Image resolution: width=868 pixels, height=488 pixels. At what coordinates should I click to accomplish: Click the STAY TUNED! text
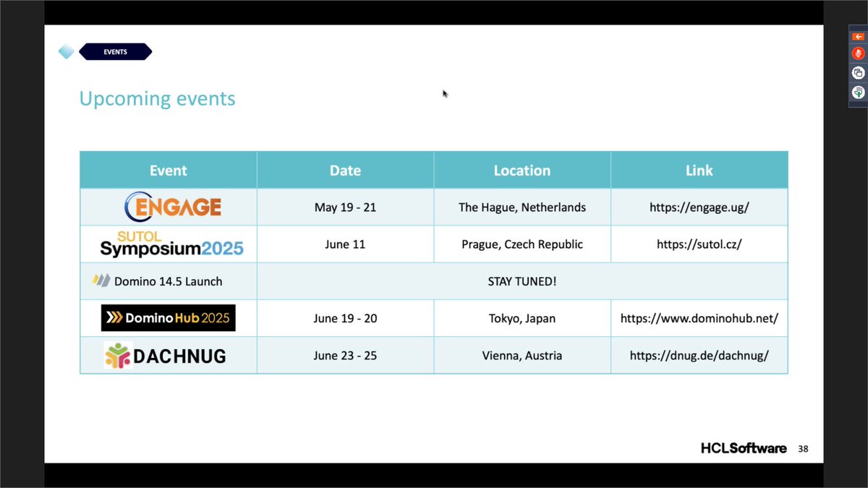(522, 281)
